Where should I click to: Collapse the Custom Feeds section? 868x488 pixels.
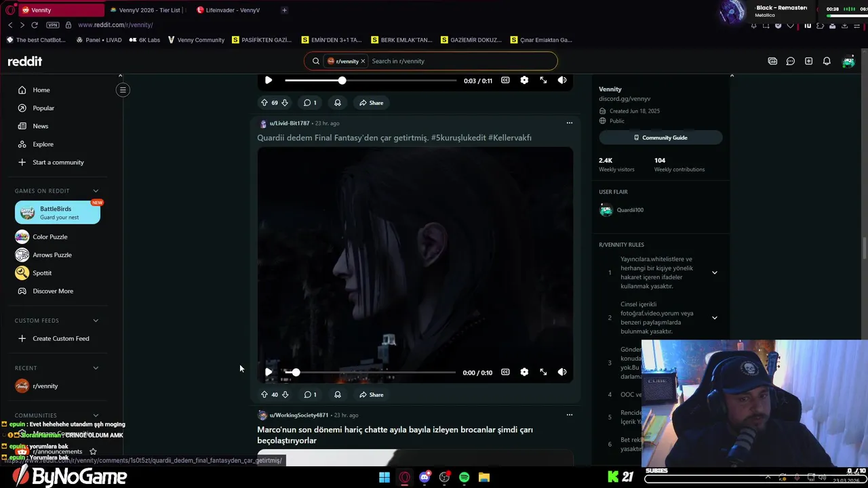tap(96, 321)
